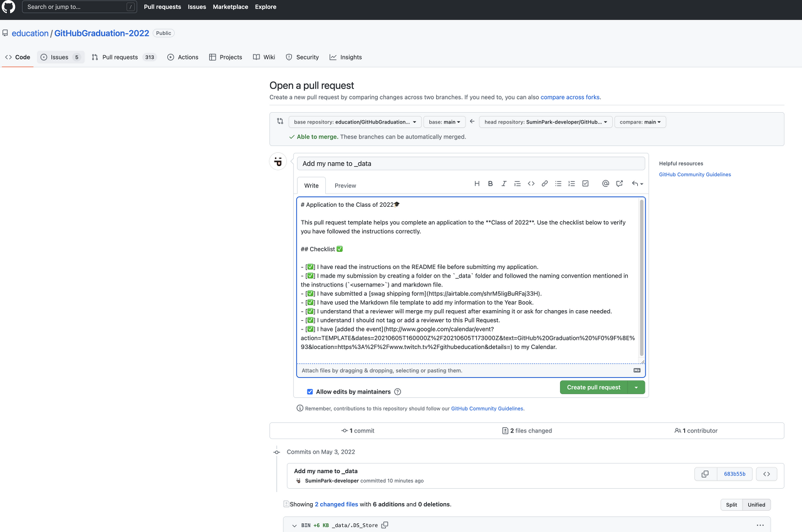The width and height of the screenshot is (802, 532).
Task: Open the education organization link
Action: tap(30, 33)
